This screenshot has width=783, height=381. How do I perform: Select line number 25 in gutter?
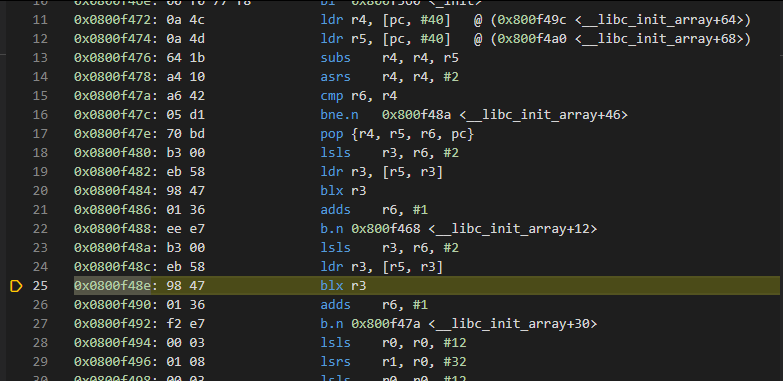[x=40, y=286]
